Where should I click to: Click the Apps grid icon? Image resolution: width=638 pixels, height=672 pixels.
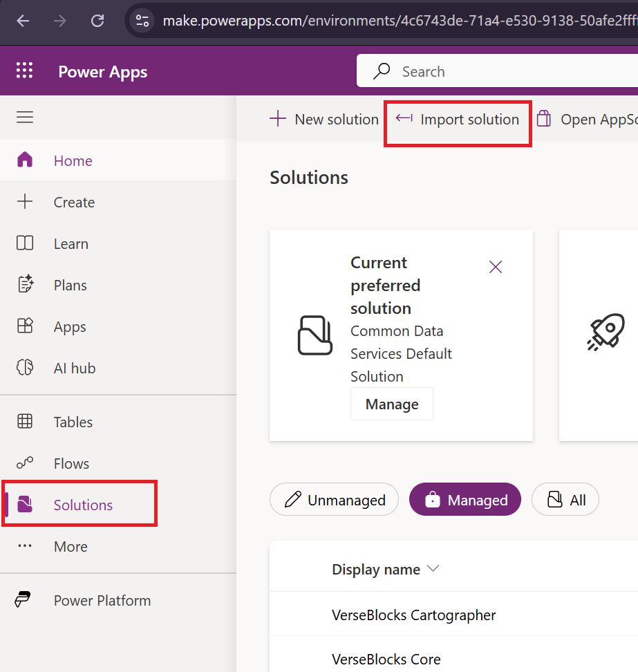25,326
